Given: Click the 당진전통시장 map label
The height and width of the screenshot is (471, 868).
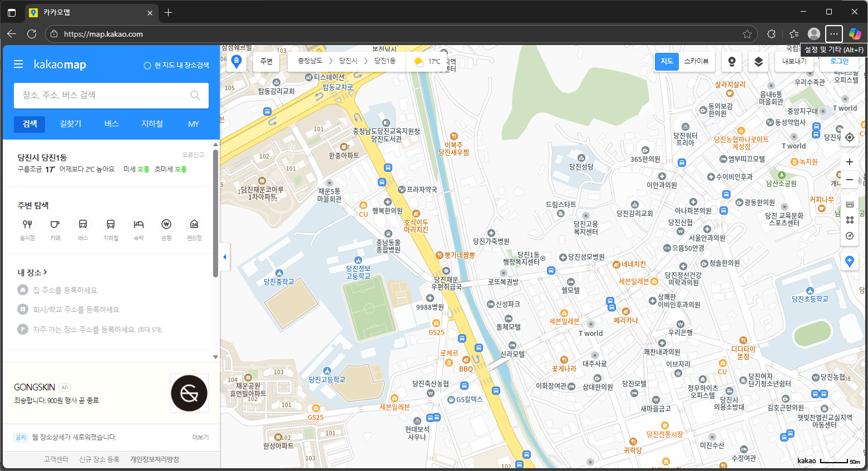Looking at the screenshot, I should pyautogui.click(x=665, y=434).
